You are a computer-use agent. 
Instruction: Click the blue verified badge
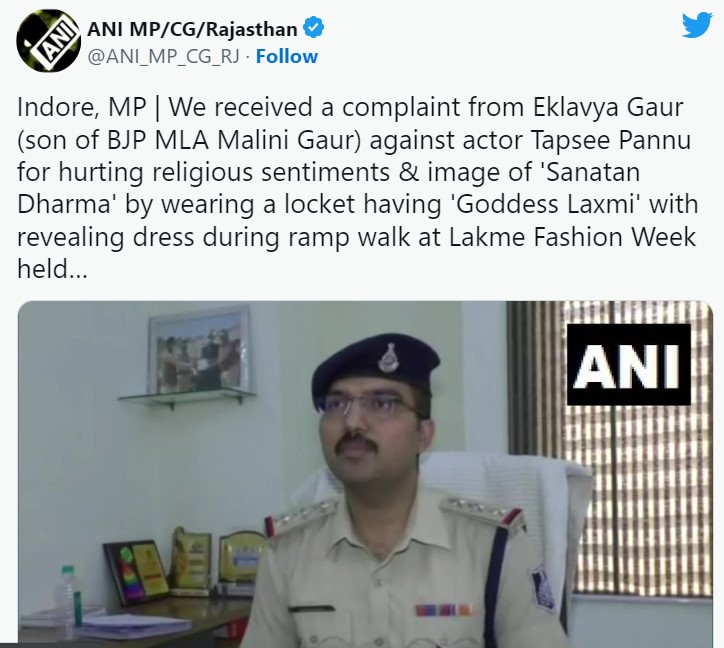point(314,28)
